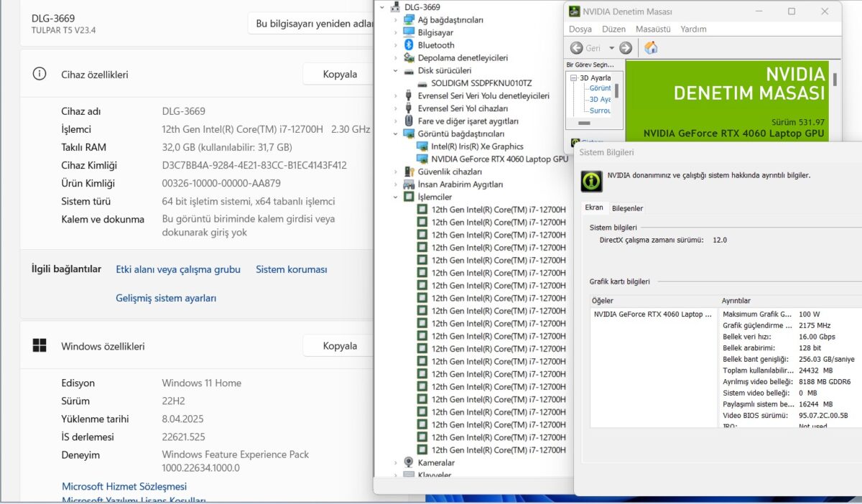Click the İnsan Arabirim Aygıtları icon
The width and height of the screenshot is (862, 504).
tap(409, 185)
